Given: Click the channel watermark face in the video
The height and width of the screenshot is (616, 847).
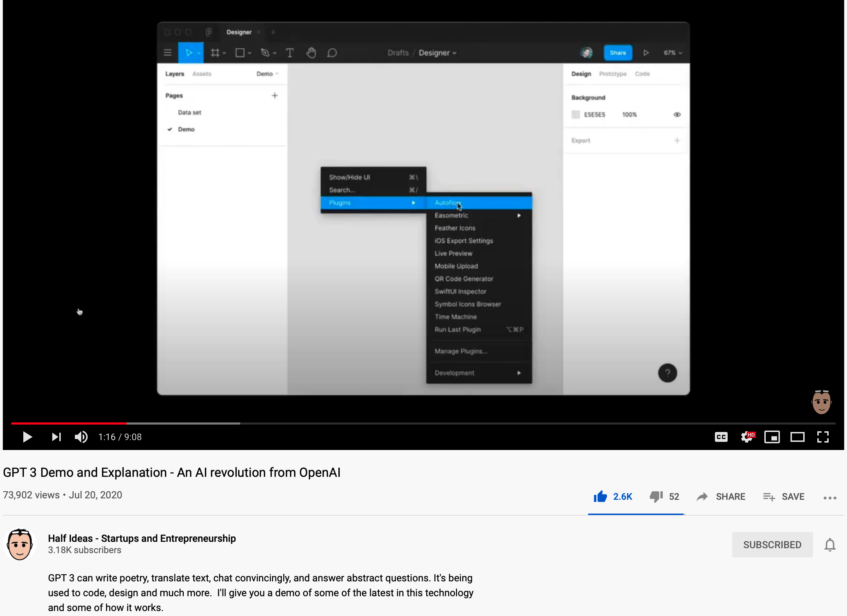Looking at the screenshot, I should [821, 402].
